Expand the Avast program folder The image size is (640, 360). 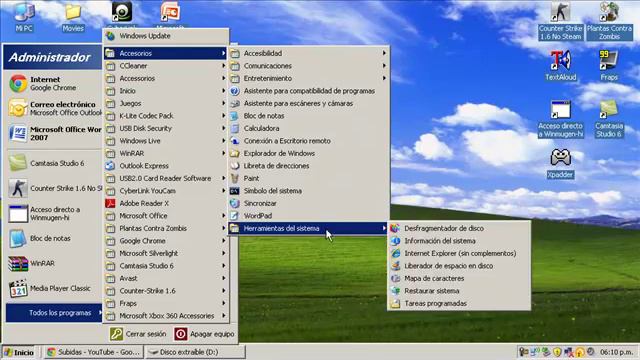(165, 278)
